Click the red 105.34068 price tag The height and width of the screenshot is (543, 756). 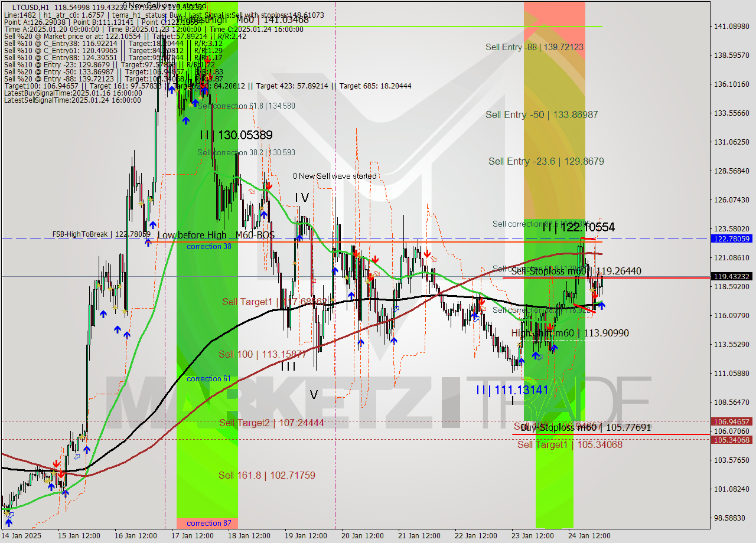point(732,440)
